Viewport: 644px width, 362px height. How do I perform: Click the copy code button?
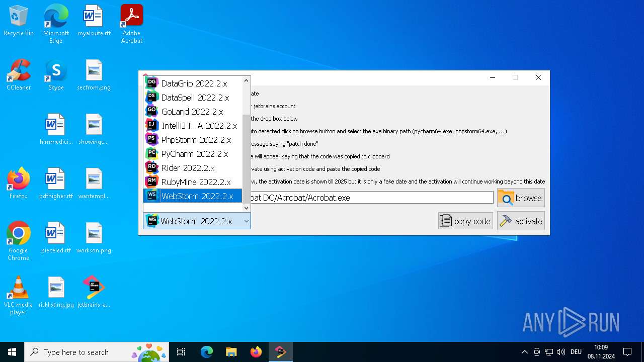tap(465, 221)
